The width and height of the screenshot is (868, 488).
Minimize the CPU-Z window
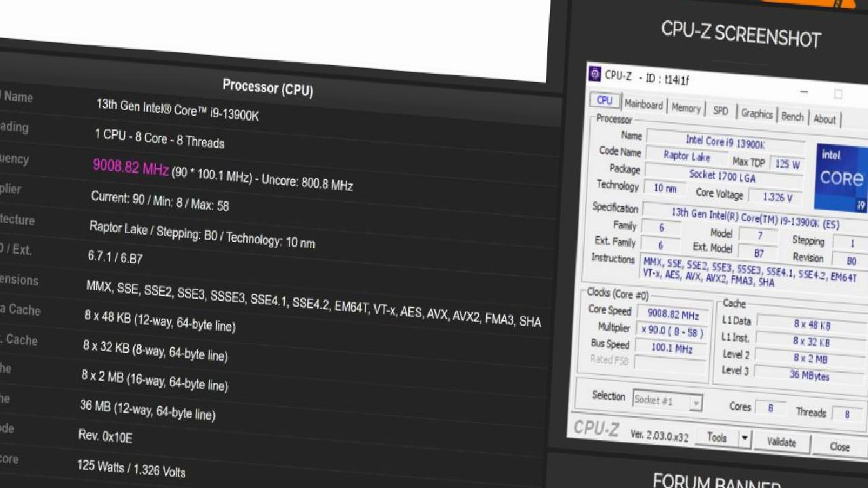click(x=804, y=91)
